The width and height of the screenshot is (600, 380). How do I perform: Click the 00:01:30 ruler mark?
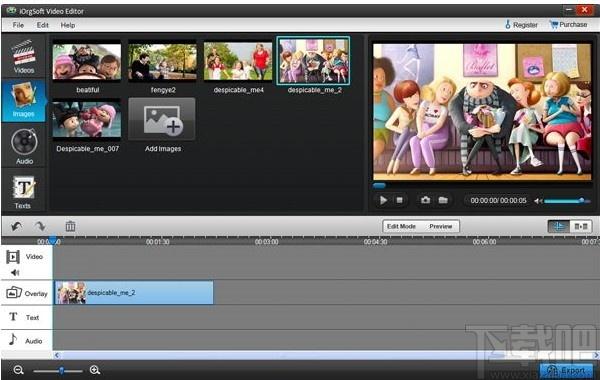[x=158, y=242]
